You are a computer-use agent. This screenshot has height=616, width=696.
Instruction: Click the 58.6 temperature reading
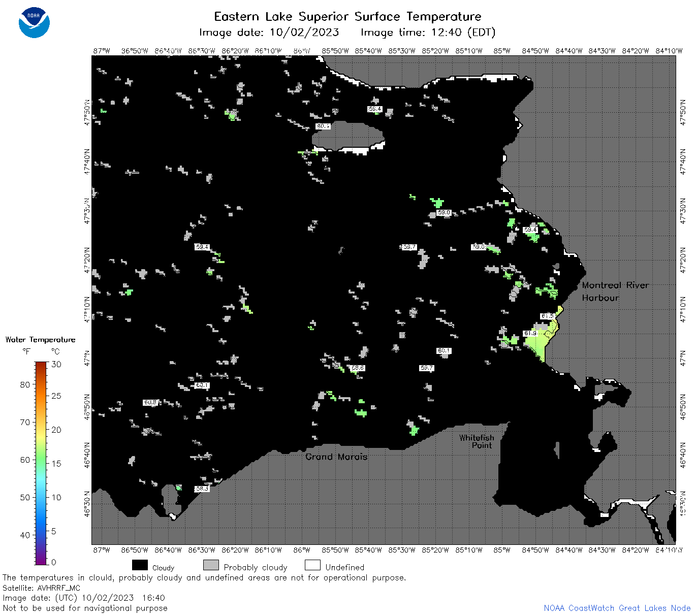click(358, 368)
